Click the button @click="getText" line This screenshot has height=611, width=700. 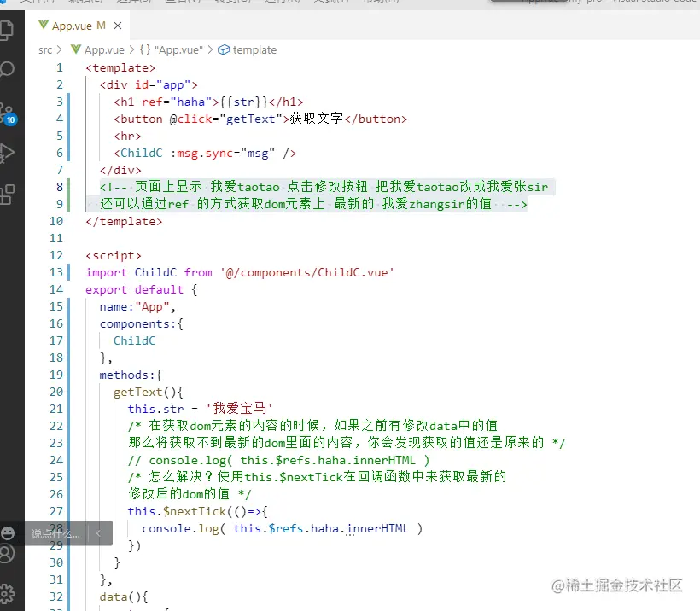(260, 119)
